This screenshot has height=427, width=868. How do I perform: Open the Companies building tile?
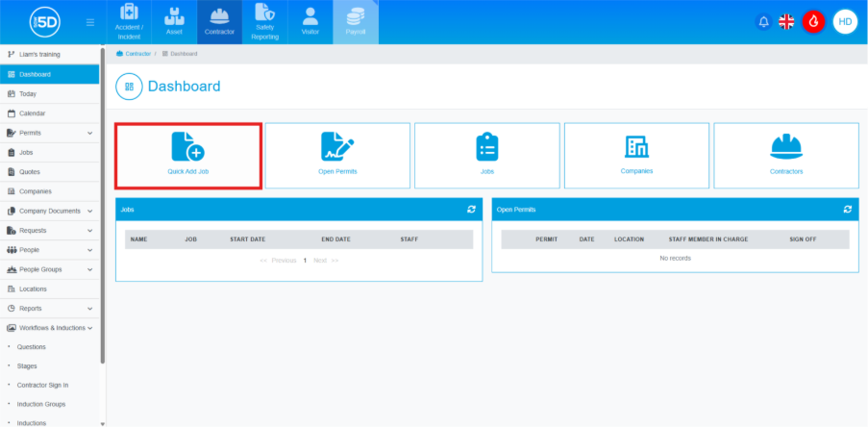point(636,146)
